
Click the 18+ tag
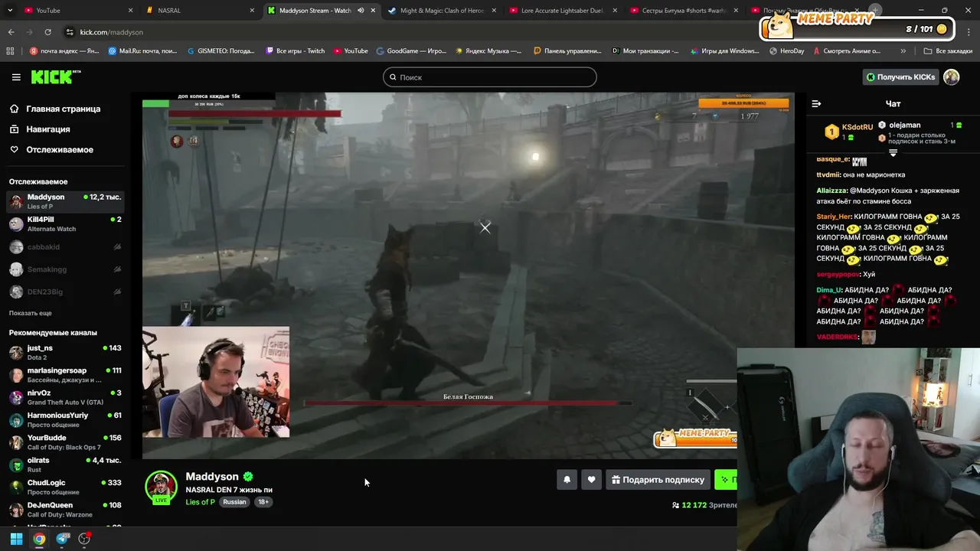pyautogui.click(x=263, y=502)
